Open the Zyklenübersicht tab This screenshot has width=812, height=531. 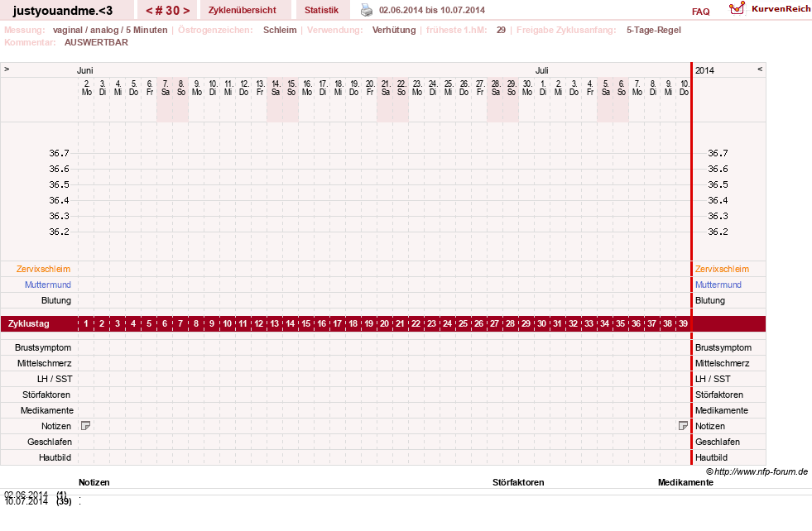[243, 10]
